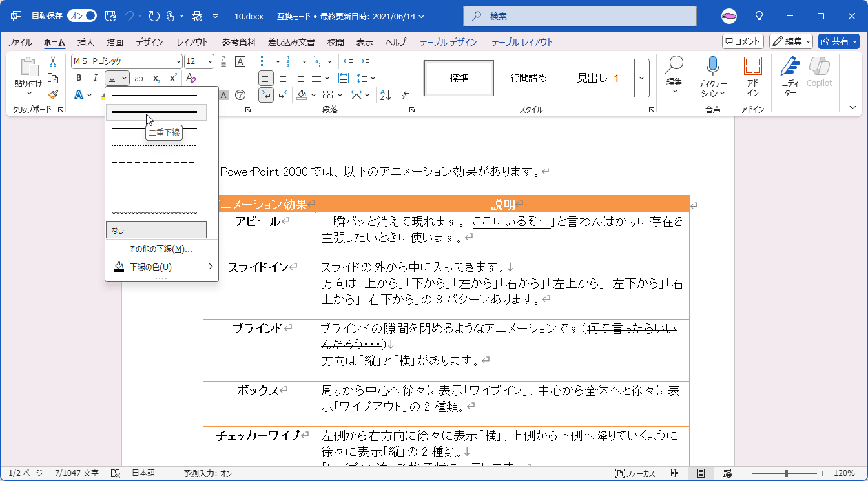The height and width of the screenshot is (481, 868).
Task: Open the Insert ribbon tab
Action: [86, 42]
